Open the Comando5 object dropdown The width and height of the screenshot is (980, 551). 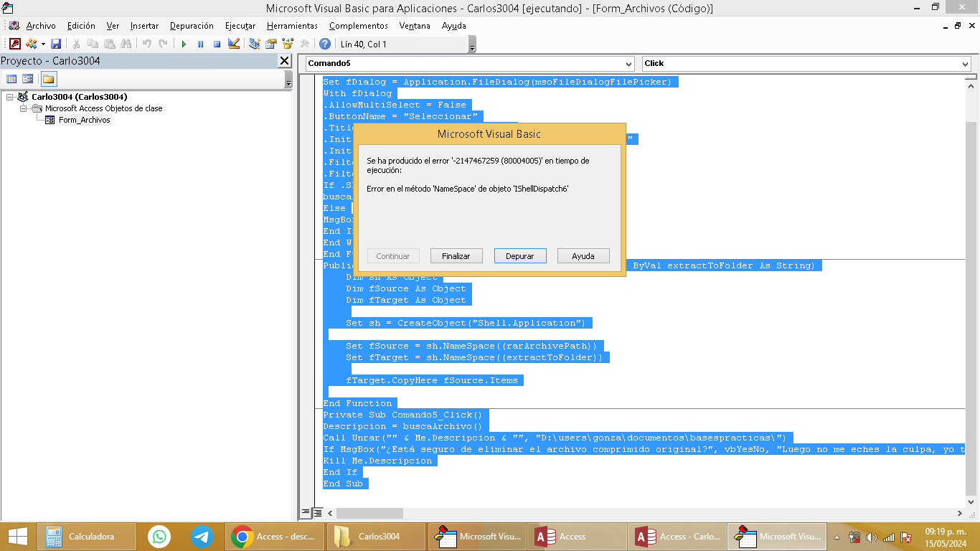pos(628,64)
